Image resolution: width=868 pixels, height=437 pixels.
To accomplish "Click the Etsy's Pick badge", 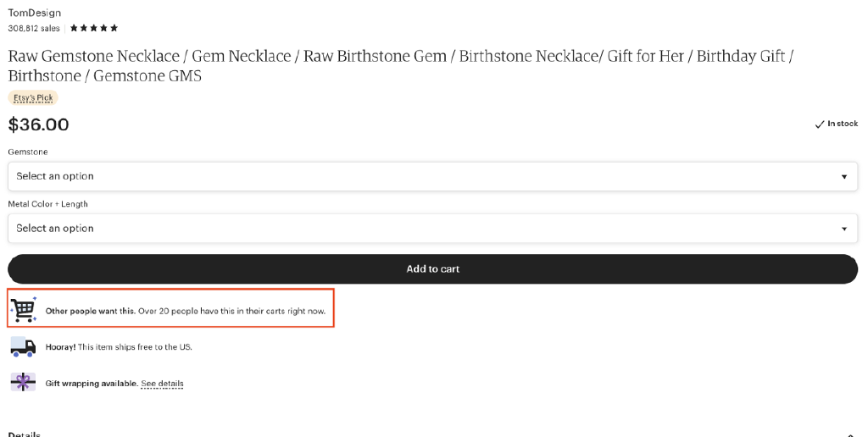I will click(33, 97).
